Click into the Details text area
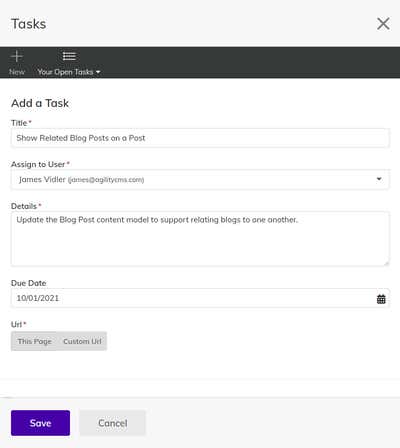 (x=200, y=239)
